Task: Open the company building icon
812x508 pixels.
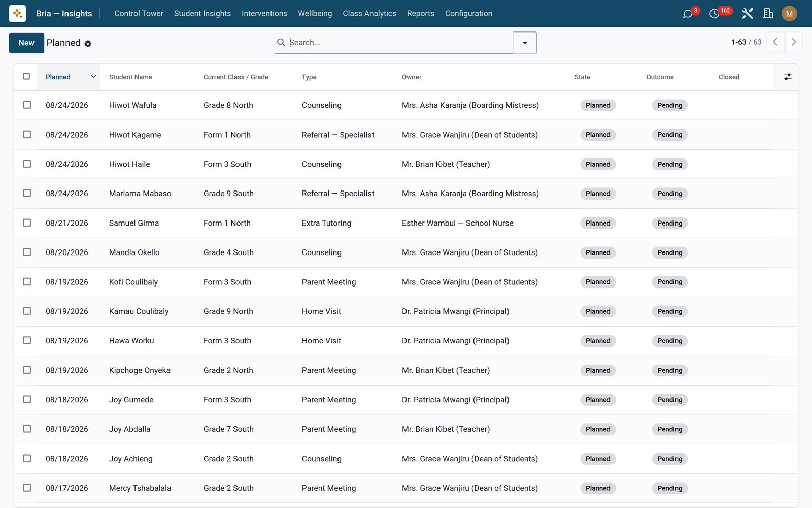Action: [x=768, y=14]
